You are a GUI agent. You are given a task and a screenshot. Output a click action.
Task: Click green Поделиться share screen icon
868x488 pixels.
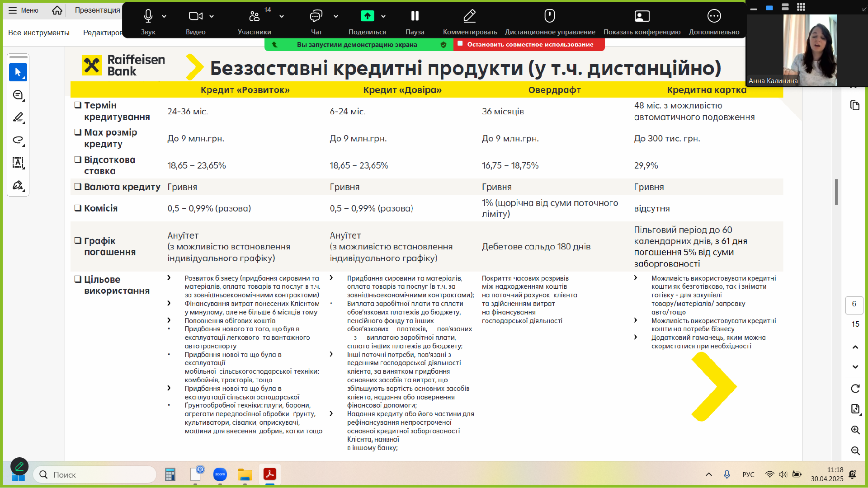tap(367, 16)
